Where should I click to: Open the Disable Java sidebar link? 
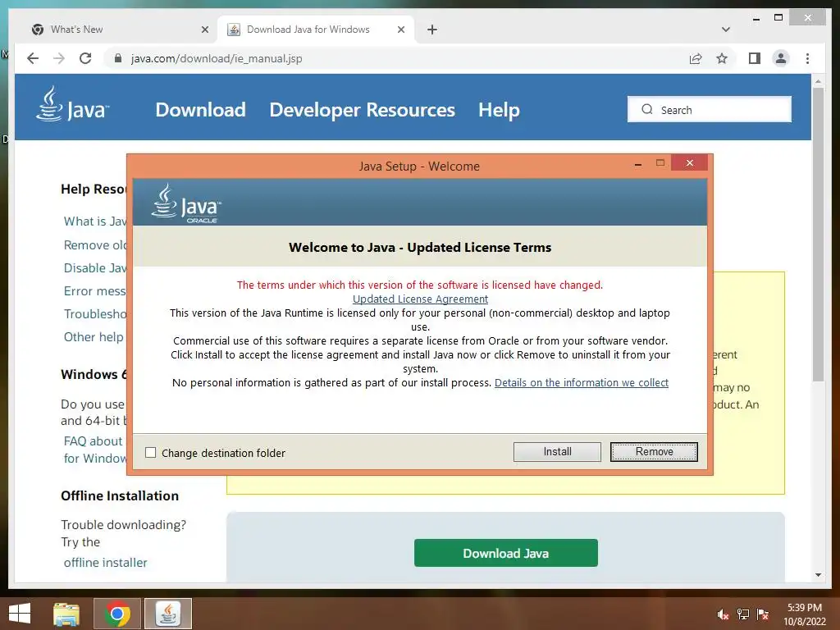click(x=95, y=268)
